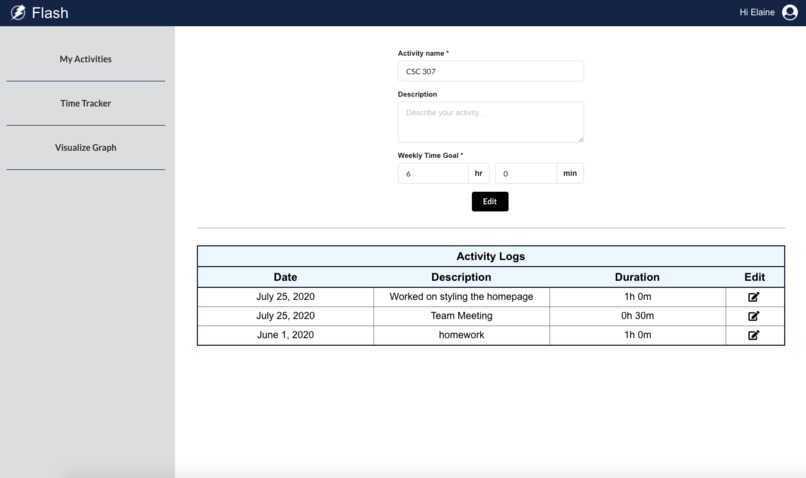This screenshot has height=478, width=806.
Task: Go to Time Tracker page
Action: 85,103
